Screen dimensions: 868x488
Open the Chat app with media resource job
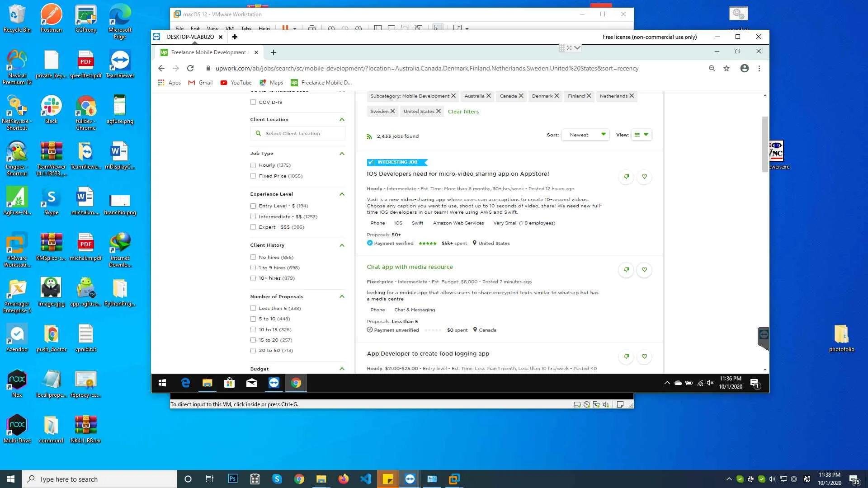click(x=410, y=267)
